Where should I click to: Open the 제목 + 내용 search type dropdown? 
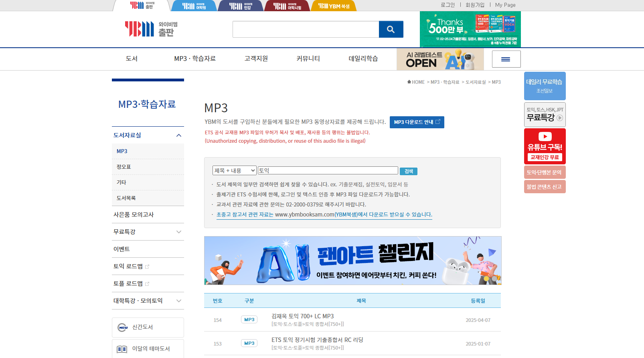point(235,170)
